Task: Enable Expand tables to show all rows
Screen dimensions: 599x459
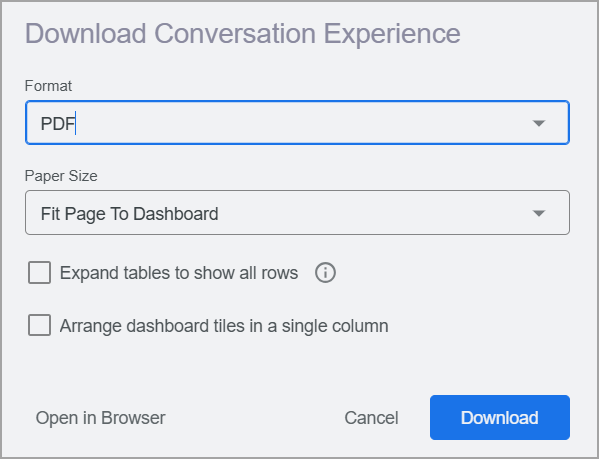Action: coord(39,273)
